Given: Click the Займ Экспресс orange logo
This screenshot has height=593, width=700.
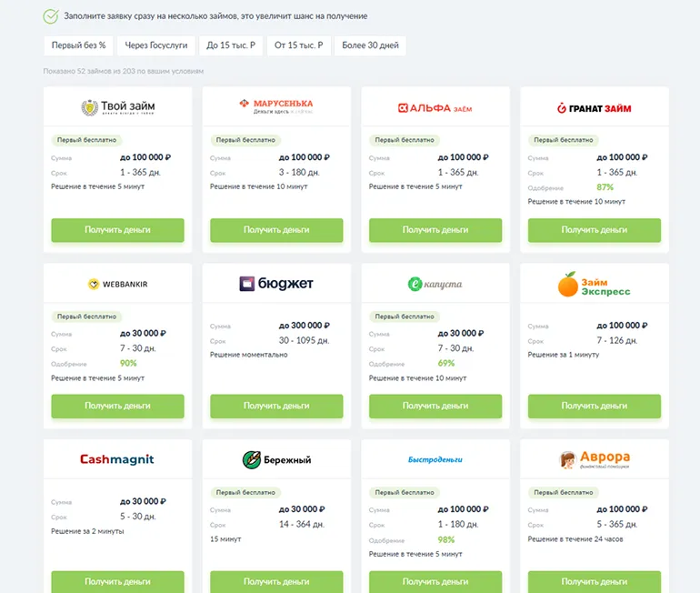Looking at the screenshot, I should coord(594,285).
